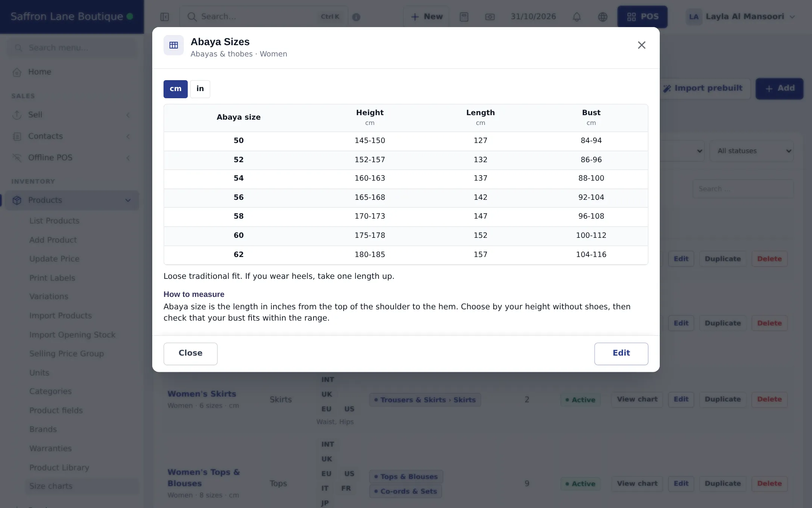812x508 pixels.
Task: Open the All statuses dropdown
Action: click(751, 151)
